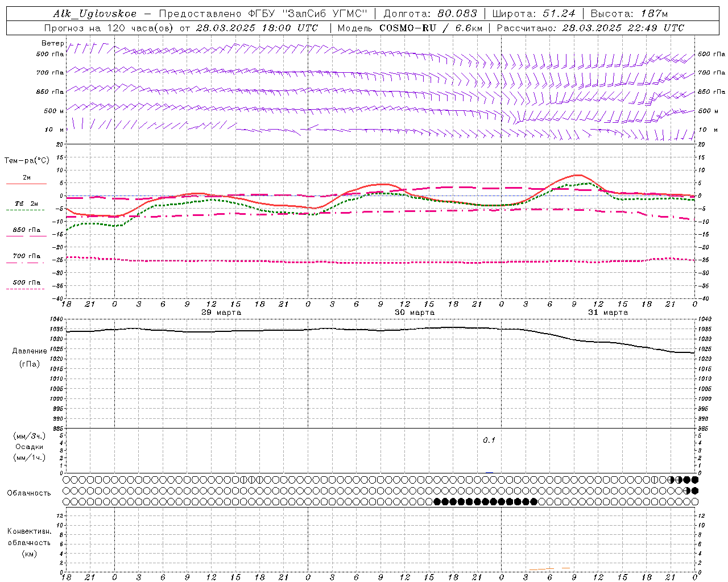
Task: Click the 'Конвективн.' convective cloud label
Action: coord(30,531)
